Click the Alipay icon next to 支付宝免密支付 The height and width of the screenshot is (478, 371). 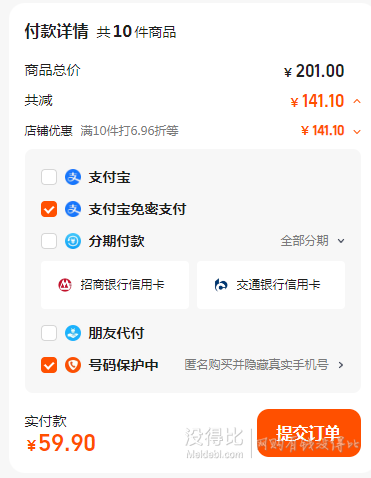click(73, 209)
